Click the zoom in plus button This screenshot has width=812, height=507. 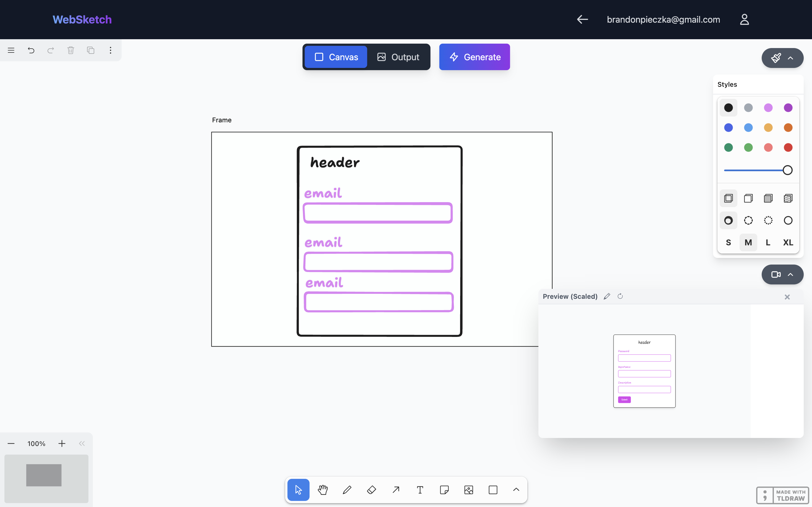pyautogui.click(x=62, y=443)
